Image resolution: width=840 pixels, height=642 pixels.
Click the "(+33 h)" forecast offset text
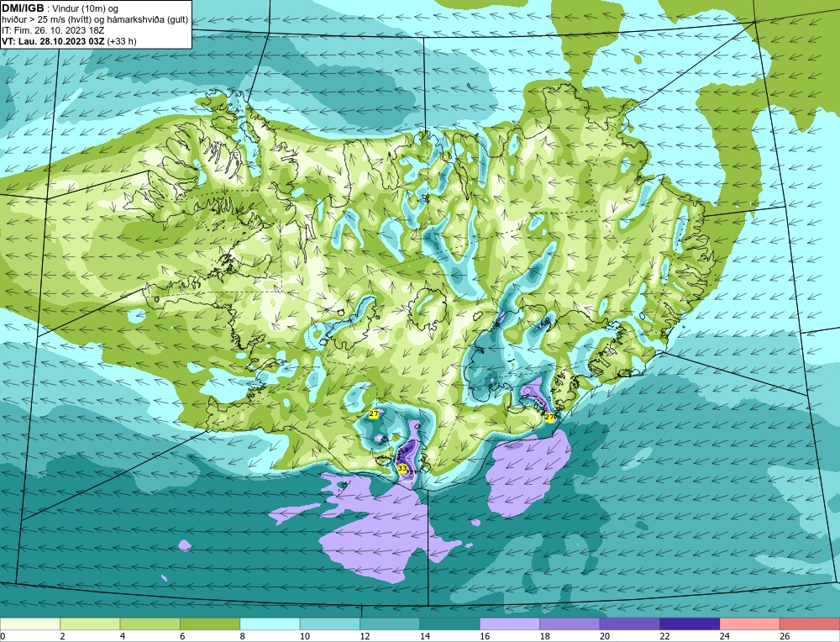click(122, 41)
